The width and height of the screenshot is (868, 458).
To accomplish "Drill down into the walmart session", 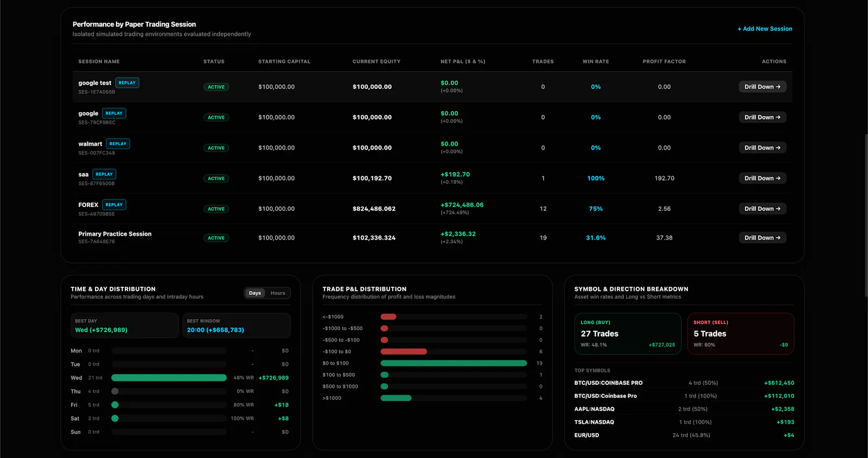I will pos(762,147).
